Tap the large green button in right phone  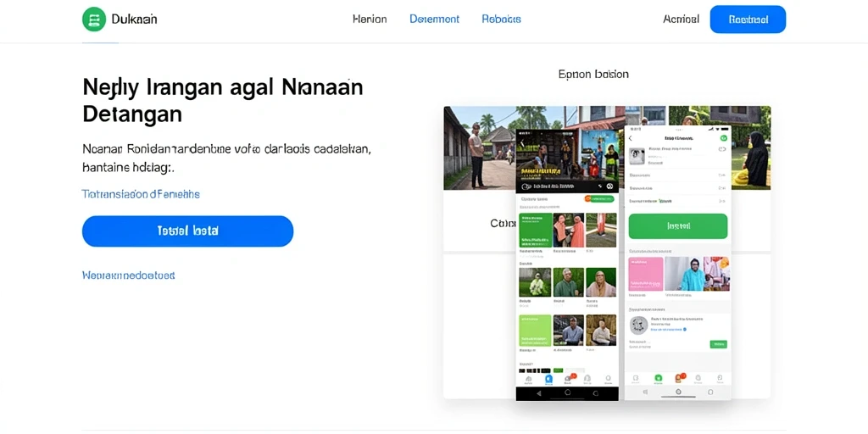point(678,225)
